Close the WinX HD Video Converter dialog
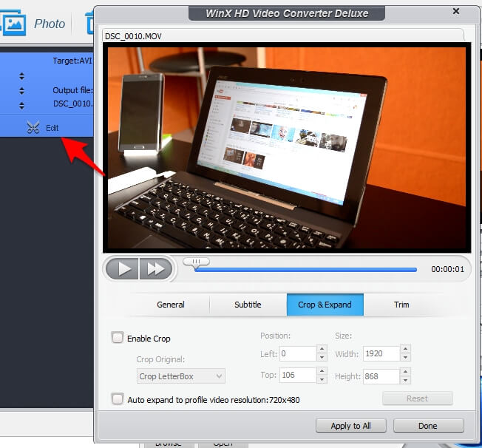482x448 pixels. pyautogui.click(x=456, y=11)
